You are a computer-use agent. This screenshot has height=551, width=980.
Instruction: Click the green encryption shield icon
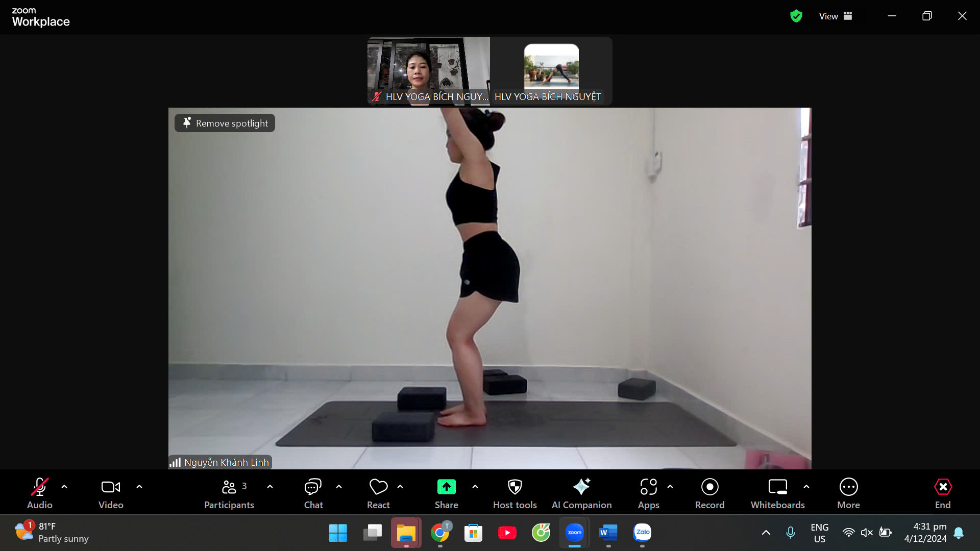click(x=796, y=16)
